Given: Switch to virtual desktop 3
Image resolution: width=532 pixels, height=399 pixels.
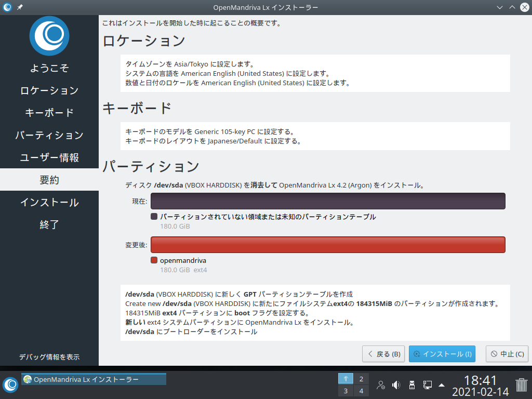Looking at the screenshot, I should point(345,391).
